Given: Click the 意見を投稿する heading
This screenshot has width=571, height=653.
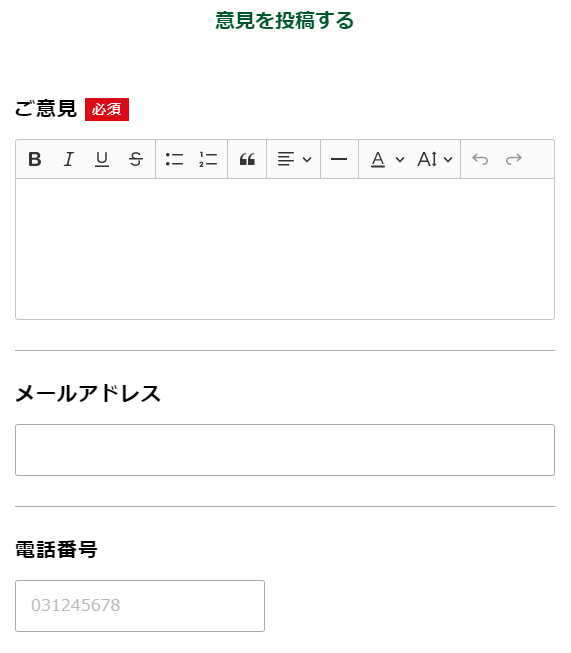Looking at the screenshot, I should [284, 20].
